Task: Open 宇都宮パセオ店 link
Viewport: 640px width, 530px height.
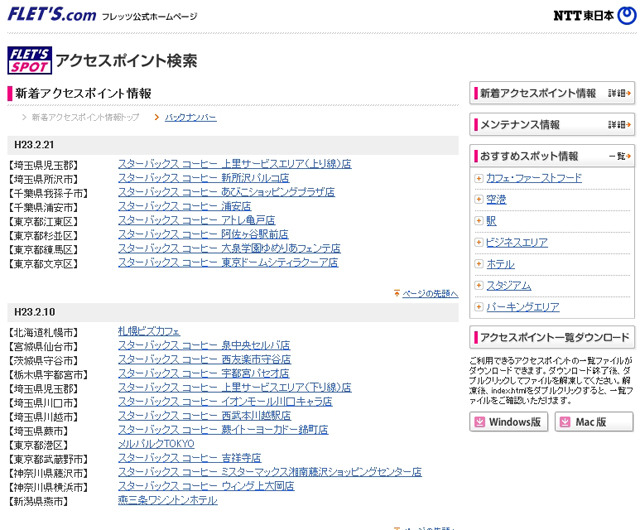Action: pyautogui.click(x=204, y=374)
